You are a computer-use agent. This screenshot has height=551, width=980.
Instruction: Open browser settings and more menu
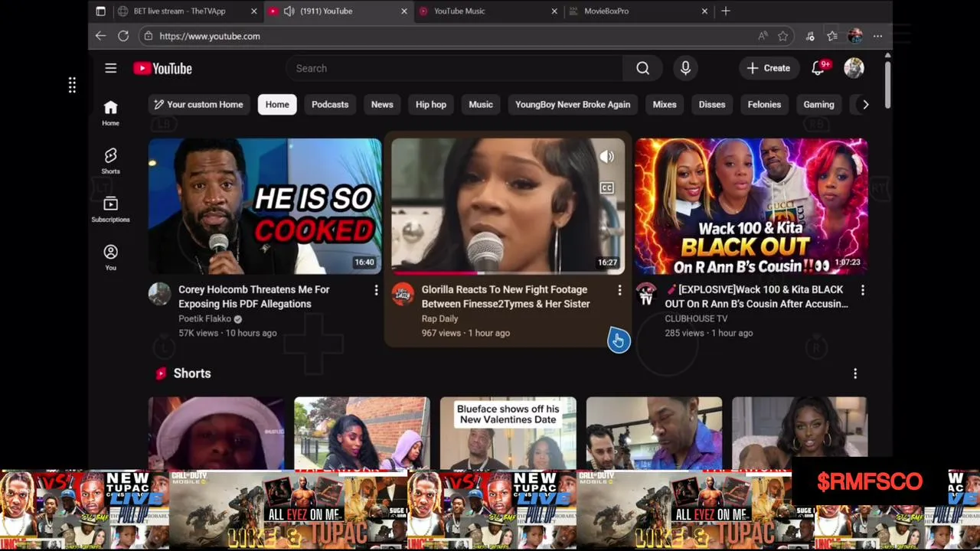click(877, 36)
